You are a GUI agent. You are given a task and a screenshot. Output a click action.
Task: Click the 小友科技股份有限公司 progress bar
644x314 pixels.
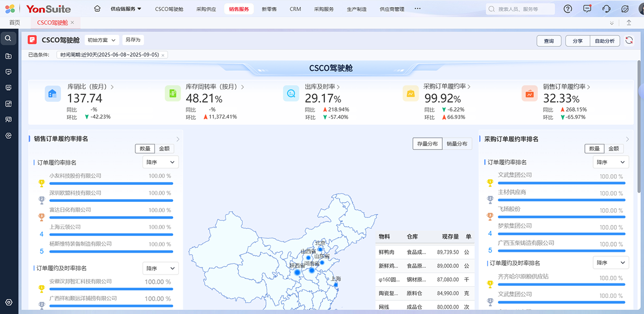click(111, 183)
